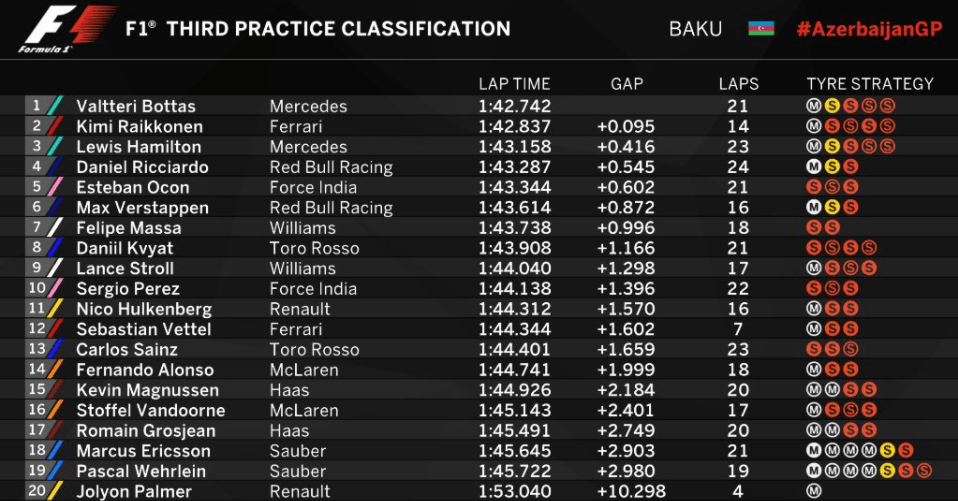
Task: Select the LAP TIME column header
Action: [514, 84]
